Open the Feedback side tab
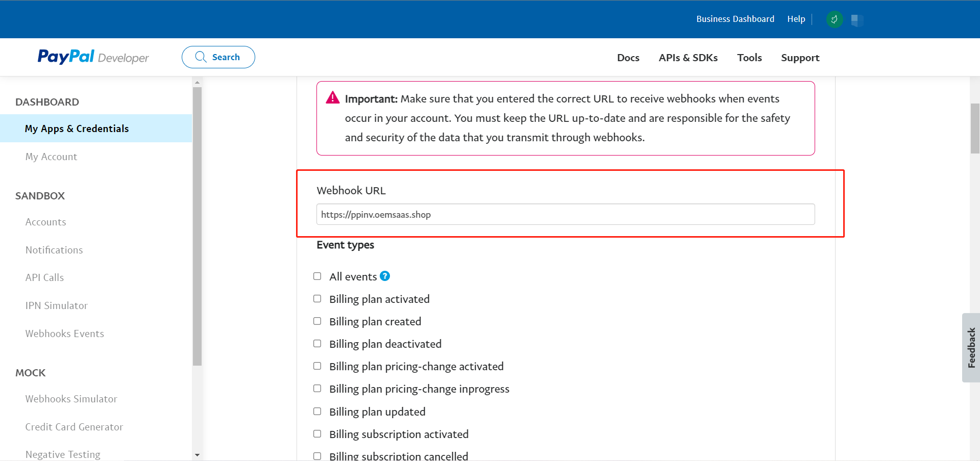This screenshot has width=980, height=461. point(971,348)
